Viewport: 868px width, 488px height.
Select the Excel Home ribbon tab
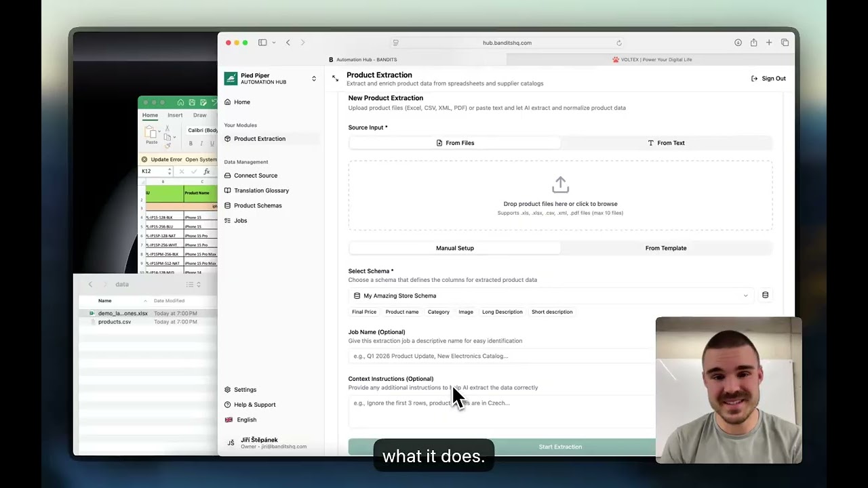(150, 115)
